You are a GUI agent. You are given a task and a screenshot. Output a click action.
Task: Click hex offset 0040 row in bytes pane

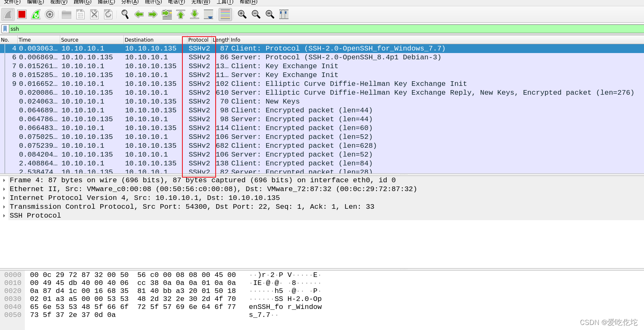[x=13, y=307]
